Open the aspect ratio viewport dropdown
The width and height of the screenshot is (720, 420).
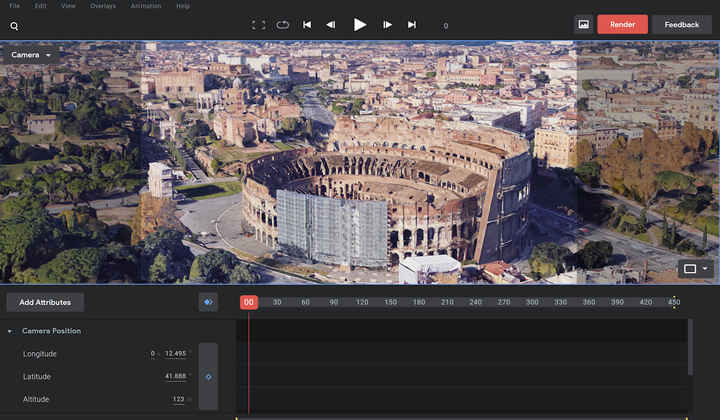pos(695,269)
